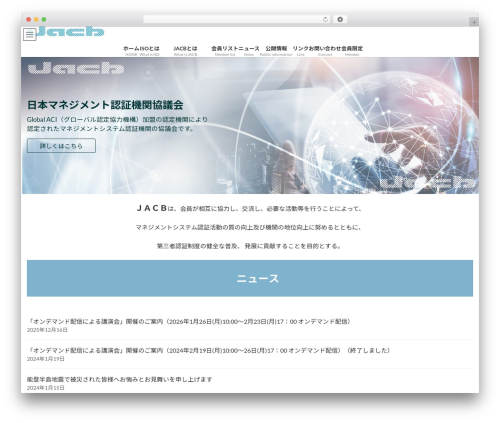Open 会員リスト (Member list) menu
Viewport: 500px width, 423px height.
click(225, 50)
